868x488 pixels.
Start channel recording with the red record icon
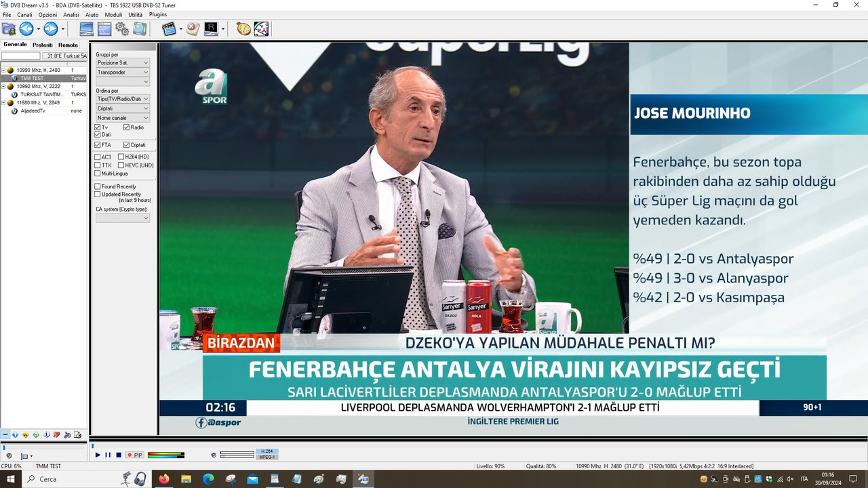130,455
